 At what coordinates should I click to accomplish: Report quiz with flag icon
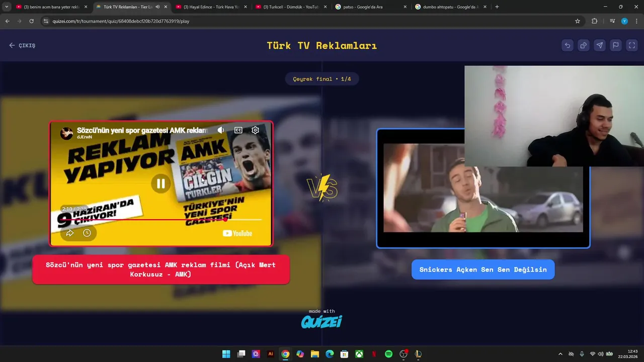tap(616, 45)
